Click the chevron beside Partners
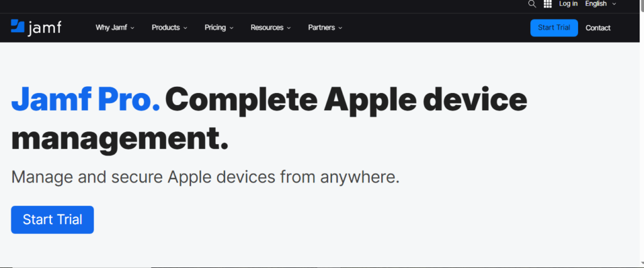This screenshot has height=268, width=644. [340, 28]
